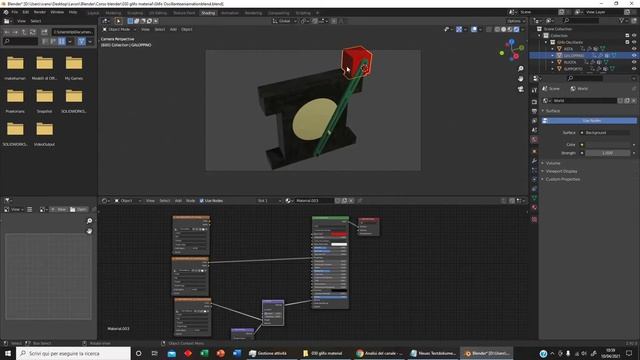Hide the ASTA object in outliner

click(x=634, y=49)
